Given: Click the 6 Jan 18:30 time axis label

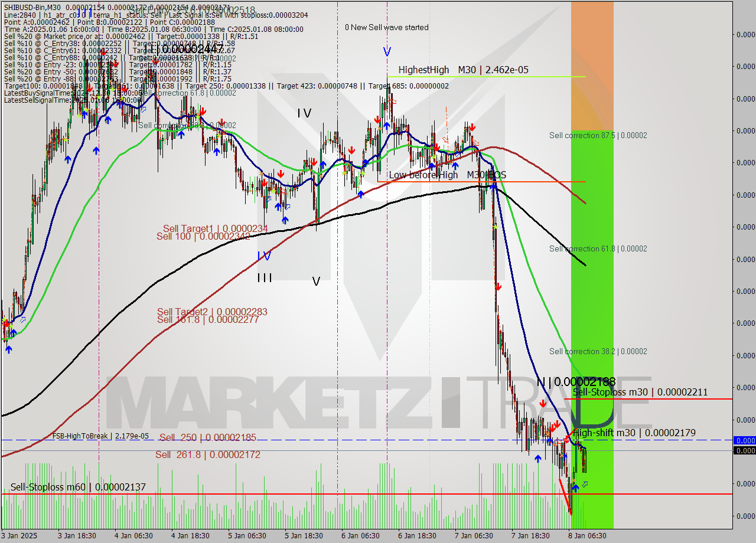Looking at the screenshot, I should 417,535.
